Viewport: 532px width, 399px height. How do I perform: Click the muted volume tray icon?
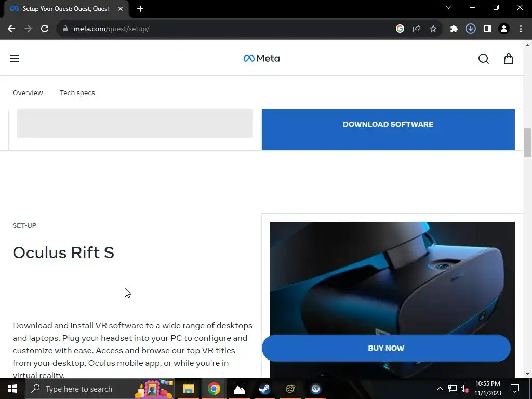(465, 389)
